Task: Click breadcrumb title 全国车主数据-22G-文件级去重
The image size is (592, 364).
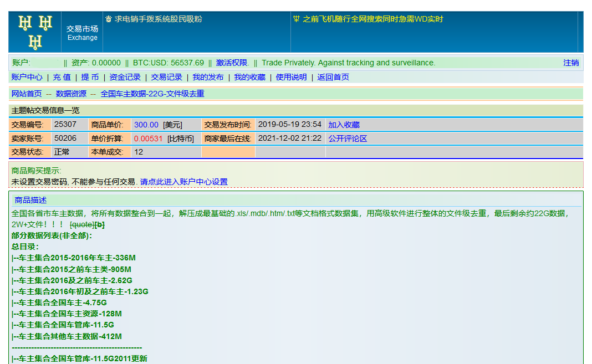Action: click(152, 94)
